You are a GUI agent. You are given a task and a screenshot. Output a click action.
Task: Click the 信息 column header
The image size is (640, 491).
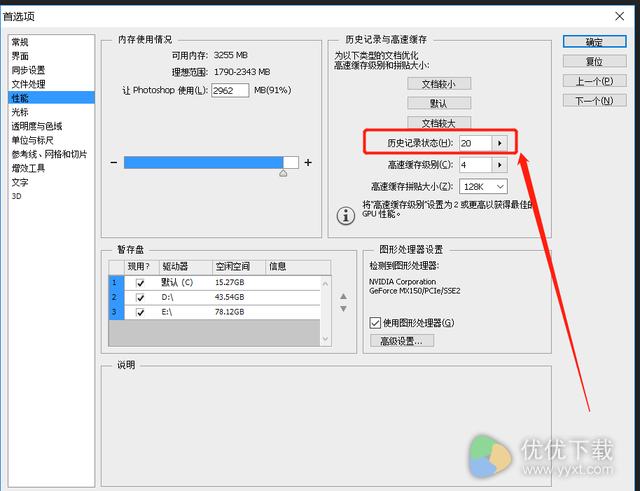[x=298, y=267]
